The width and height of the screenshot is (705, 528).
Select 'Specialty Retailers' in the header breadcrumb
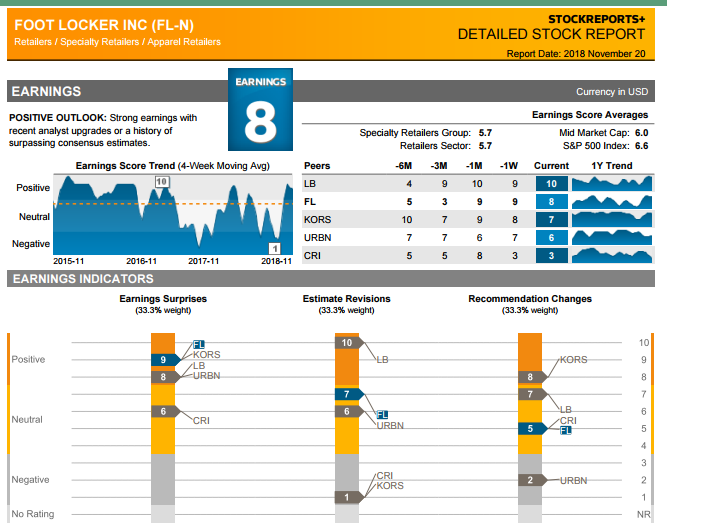click(x=100, y=42)
